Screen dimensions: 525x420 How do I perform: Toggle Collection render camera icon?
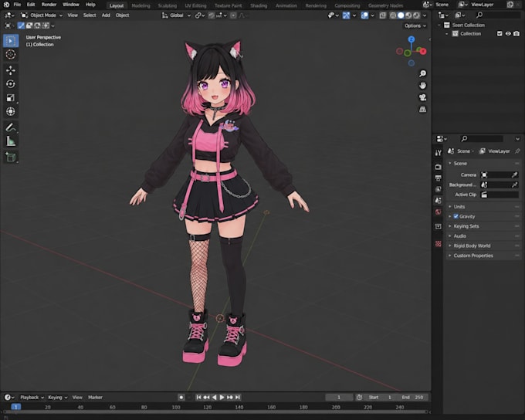[x=517, y=33]
